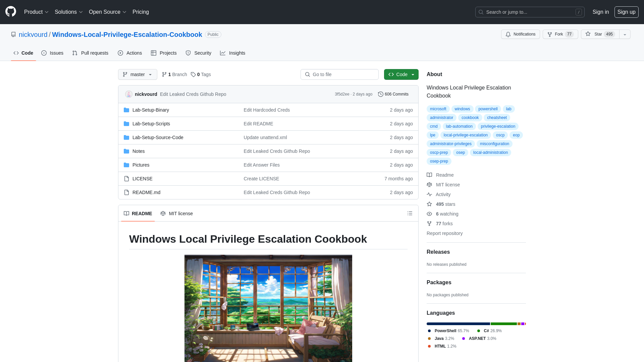Open the 606 Commits history link
Image resolution: width=644 pixels, height=362 pixels.
[x=393, y=94]
